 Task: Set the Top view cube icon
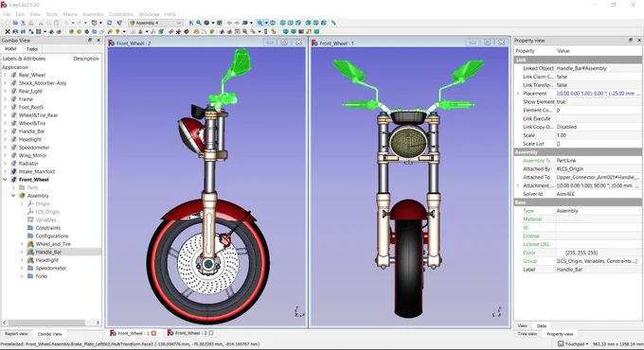pos(291,23)
